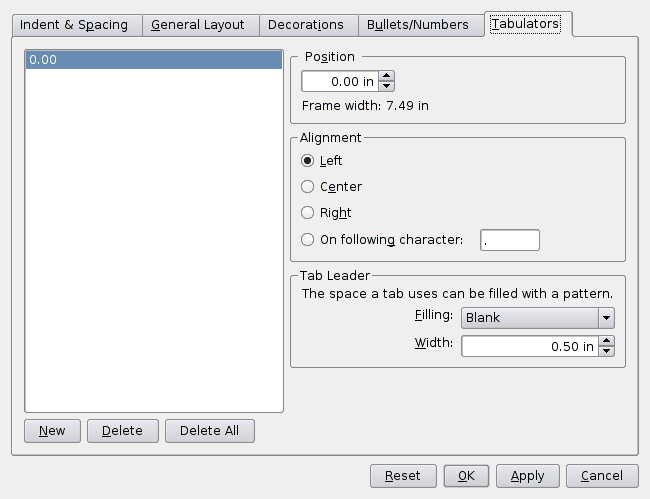
Task: Choose Right alignment radio button
Action: tap(308, 213)
